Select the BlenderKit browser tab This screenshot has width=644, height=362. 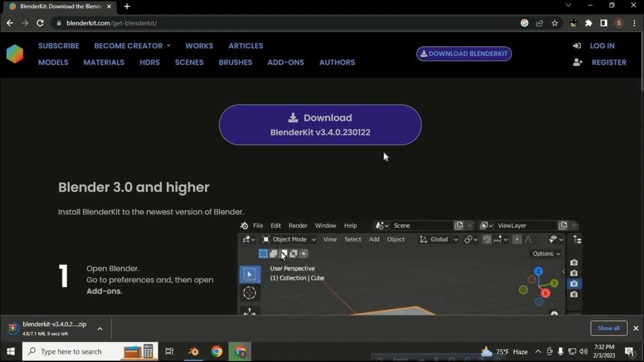[x=59, y=7]
